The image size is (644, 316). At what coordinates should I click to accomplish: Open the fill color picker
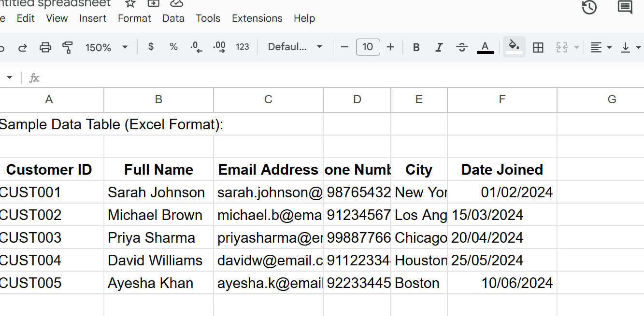pos(514,47)
